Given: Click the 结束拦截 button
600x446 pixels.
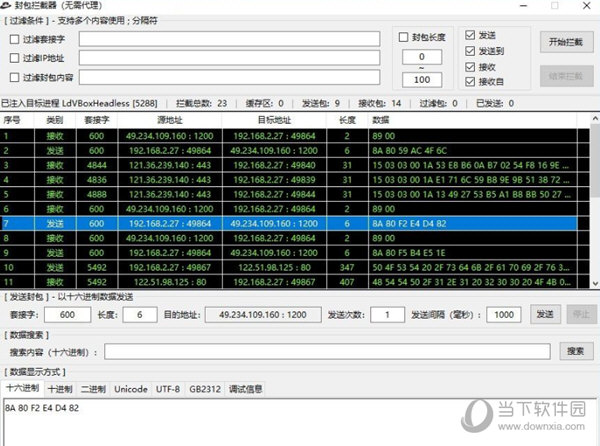Looking at the screenshot, I should coord(567,76).
